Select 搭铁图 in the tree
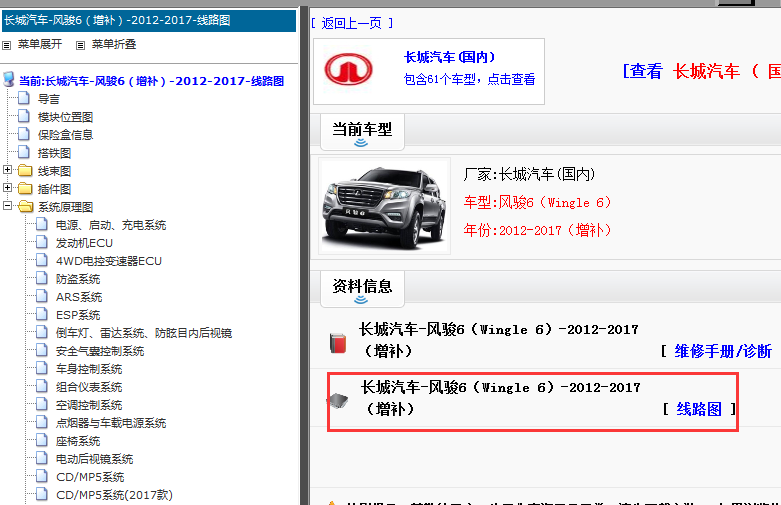 pos(54,153)
